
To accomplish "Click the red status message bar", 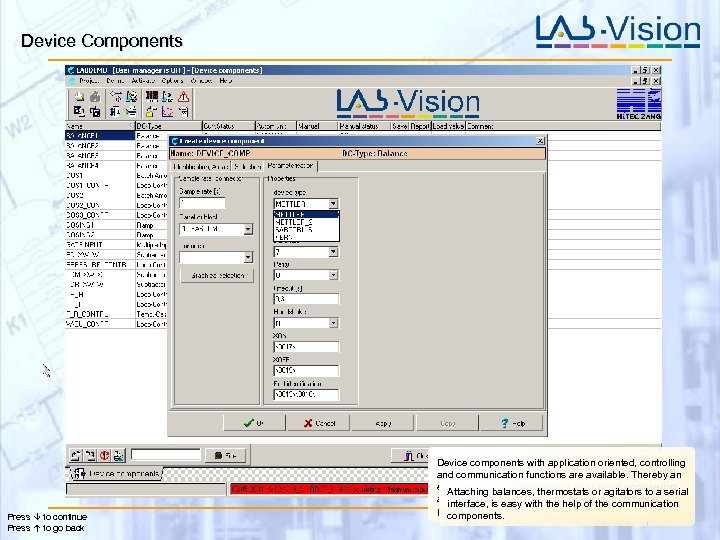I will (x=329, y=489).
